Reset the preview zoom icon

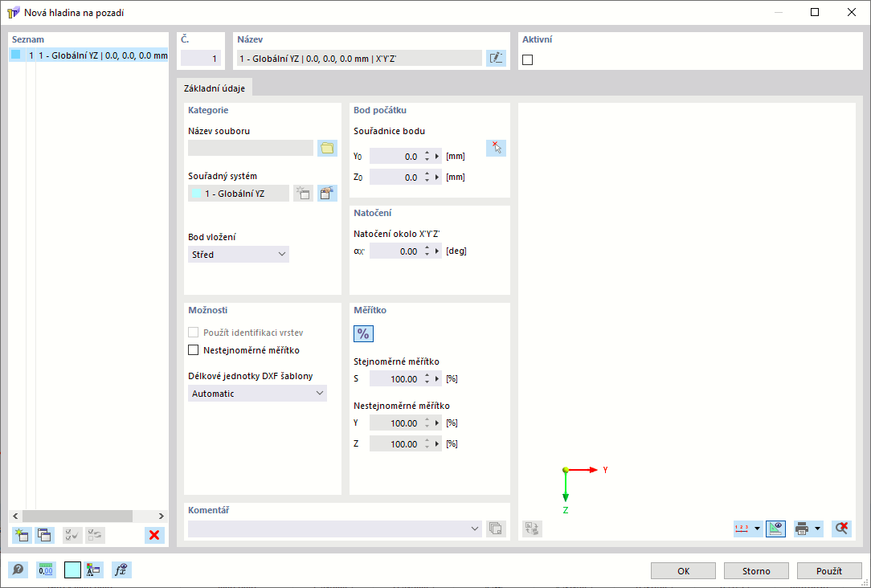[x=841, y=529]
